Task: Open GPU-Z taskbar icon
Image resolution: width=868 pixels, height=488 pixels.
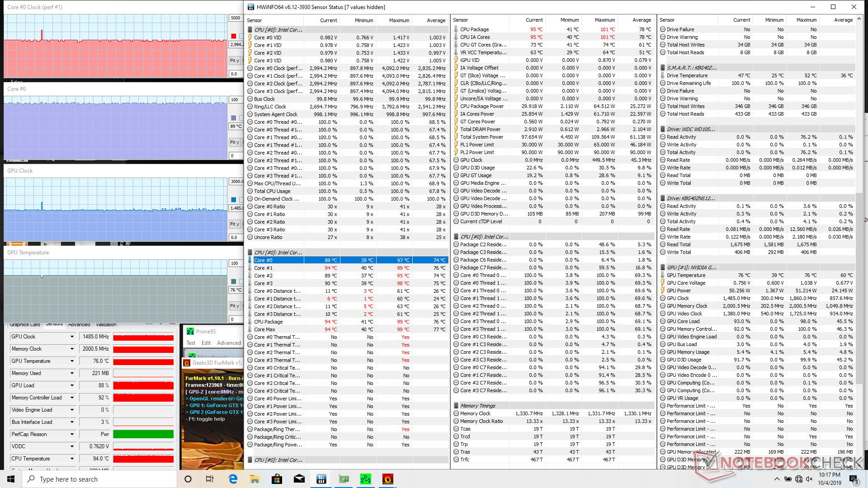Action: coord(344,479)
